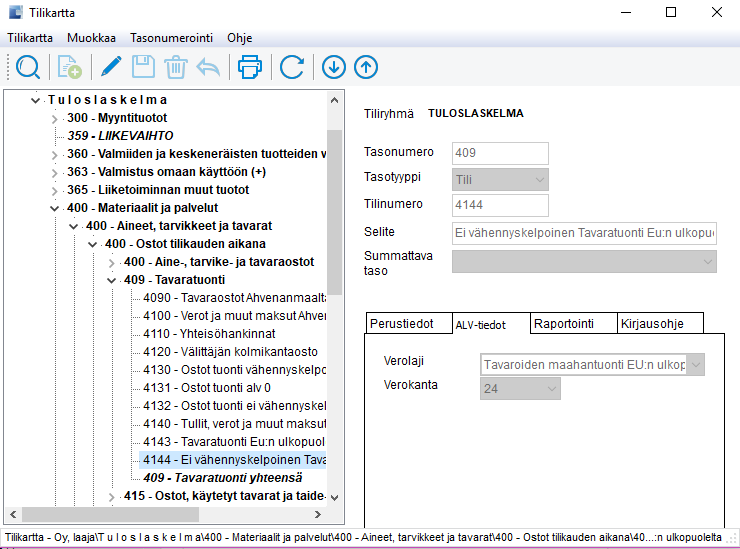Switch to the ALV-tiedot tab
Image resolution: width=740 pixels, height=549 pixels.
tap(491, 324)
